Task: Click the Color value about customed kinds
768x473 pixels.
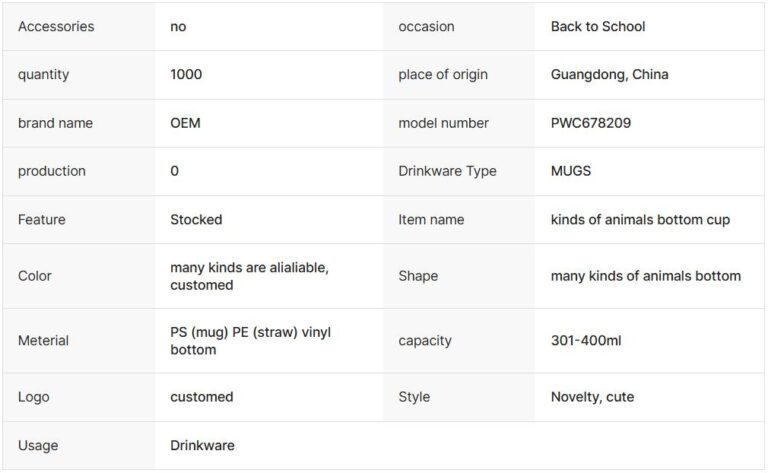Action: click(x=249, y=276)
